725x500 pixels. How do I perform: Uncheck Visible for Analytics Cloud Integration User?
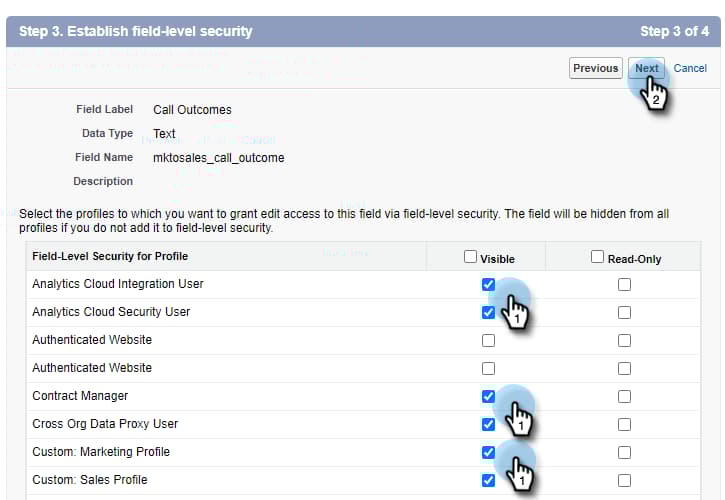488,284
